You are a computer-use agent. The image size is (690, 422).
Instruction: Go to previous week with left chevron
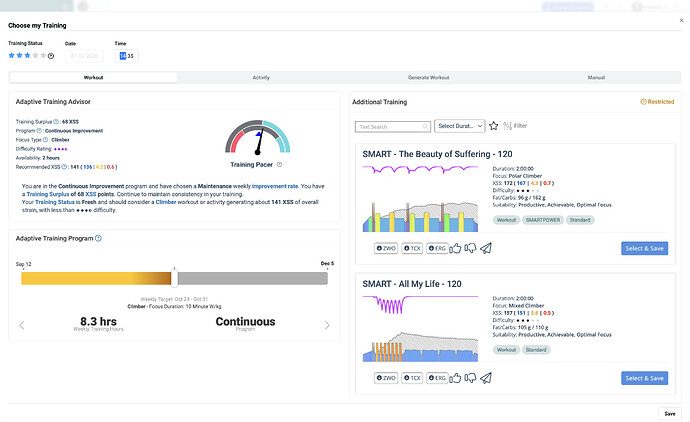[x=22, y=325]
